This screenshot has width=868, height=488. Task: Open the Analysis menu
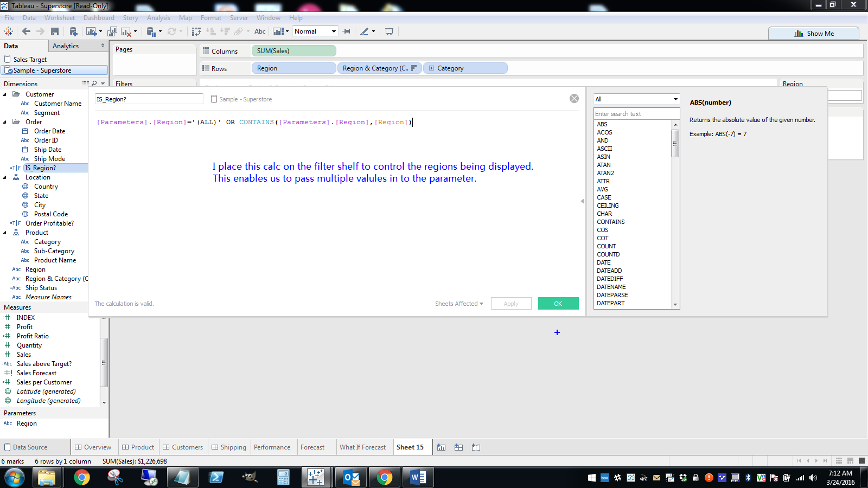[158, 17]
